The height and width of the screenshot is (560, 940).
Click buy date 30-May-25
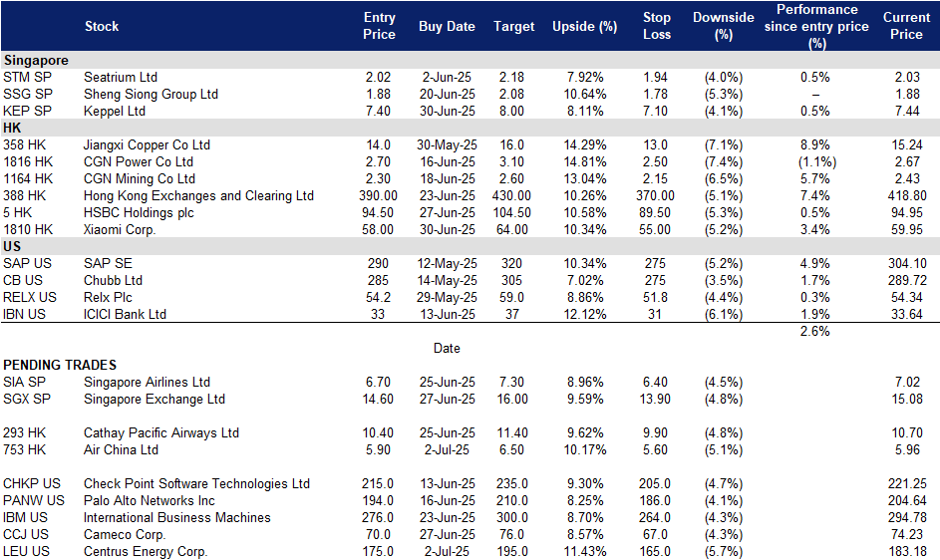pos(447,145)
